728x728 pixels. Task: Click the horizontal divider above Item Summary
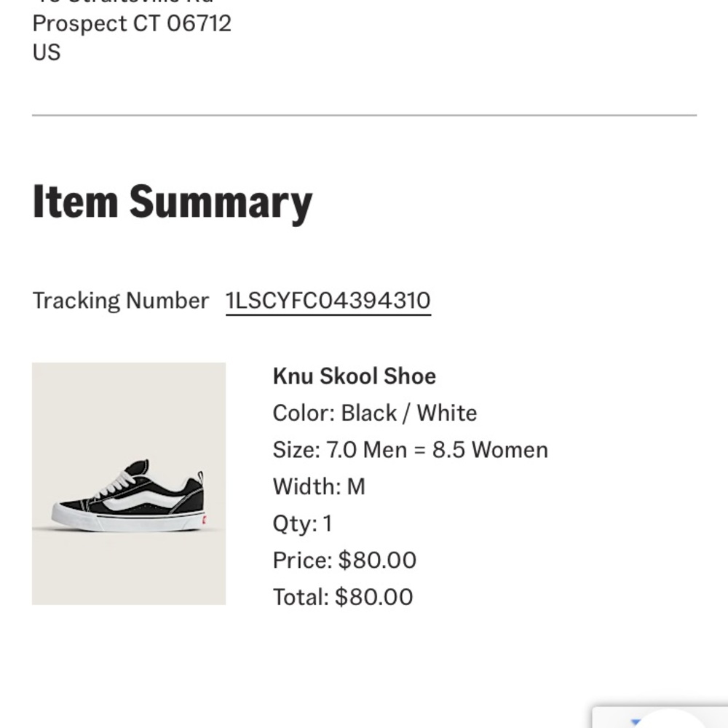(x=364, y=115)
